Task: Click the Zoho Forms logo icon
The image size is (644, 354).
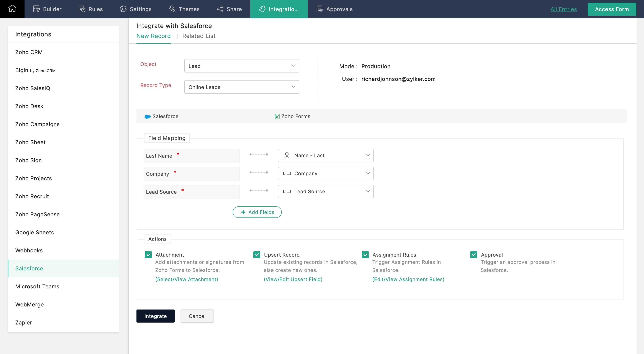Action: click(x=277, y=116)
